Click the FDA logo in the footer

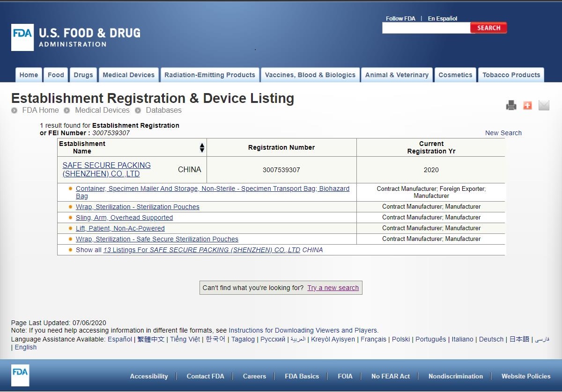tap(20, 375)
